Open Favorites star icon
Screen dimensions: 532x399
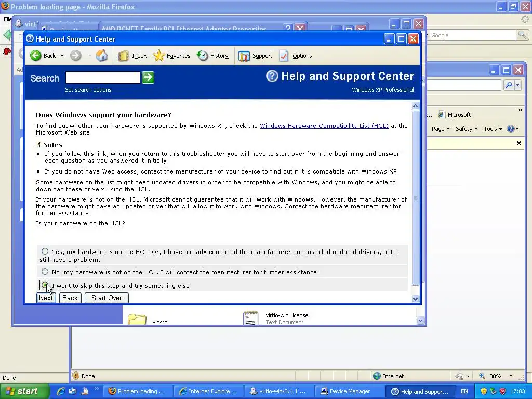(159, 56)
